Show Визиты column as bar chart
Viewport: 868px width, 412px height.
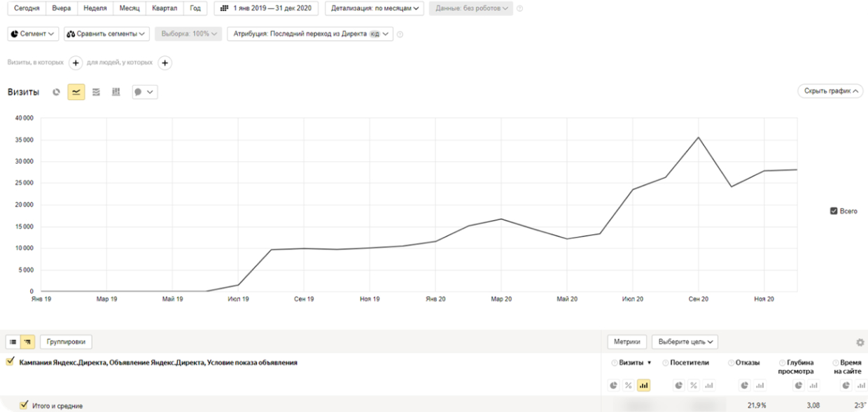[x=643, y=385]
